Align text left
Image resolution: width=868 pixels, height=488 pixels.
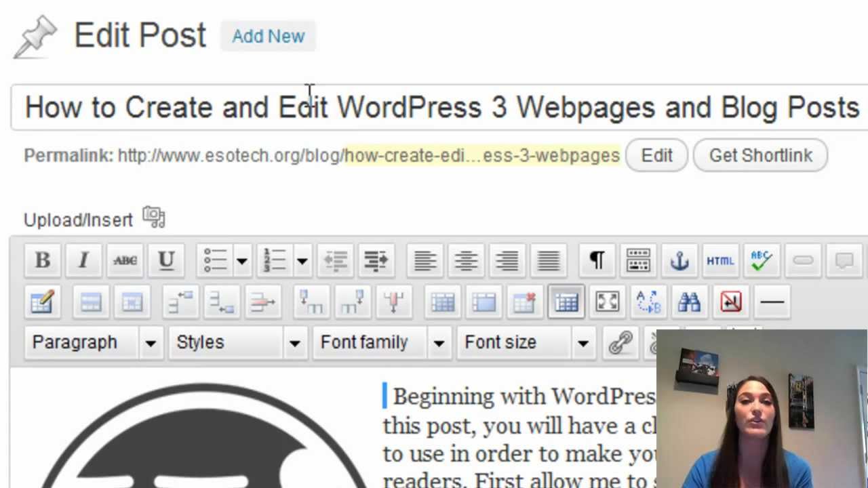point(425,261)
